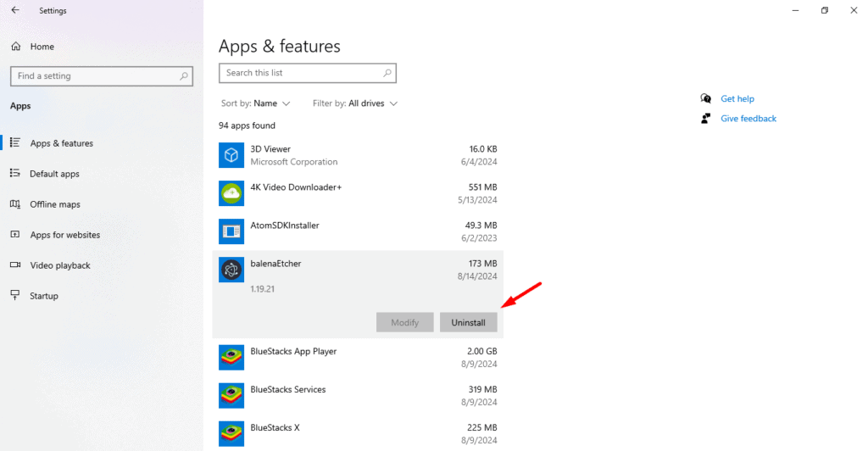
Task: Click the Startup sidebar icon
Action: [15, 296]
